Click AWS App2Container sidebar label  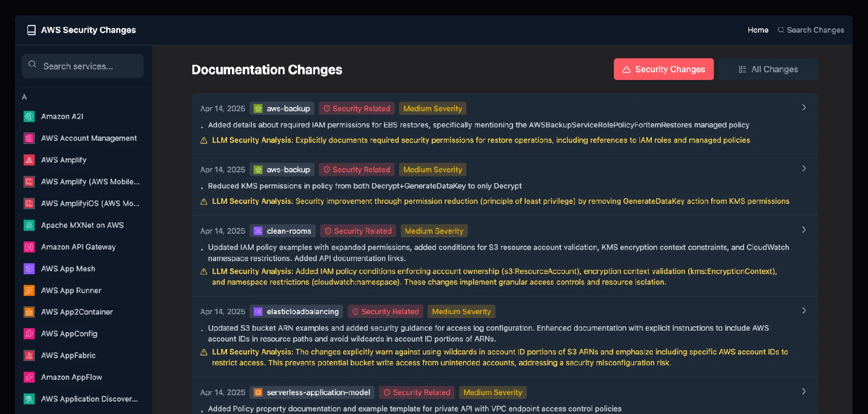(77, 312)
